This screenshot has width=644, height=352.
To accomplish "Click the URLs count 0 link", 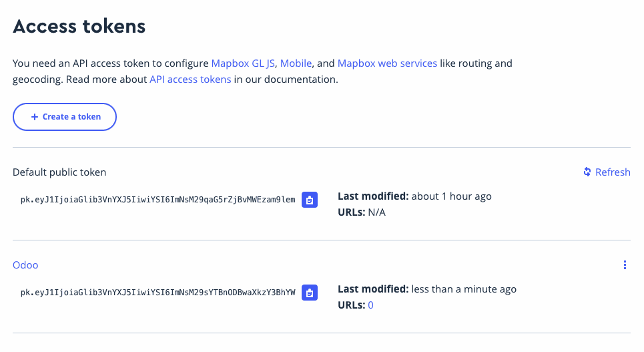I will point(370,305).
